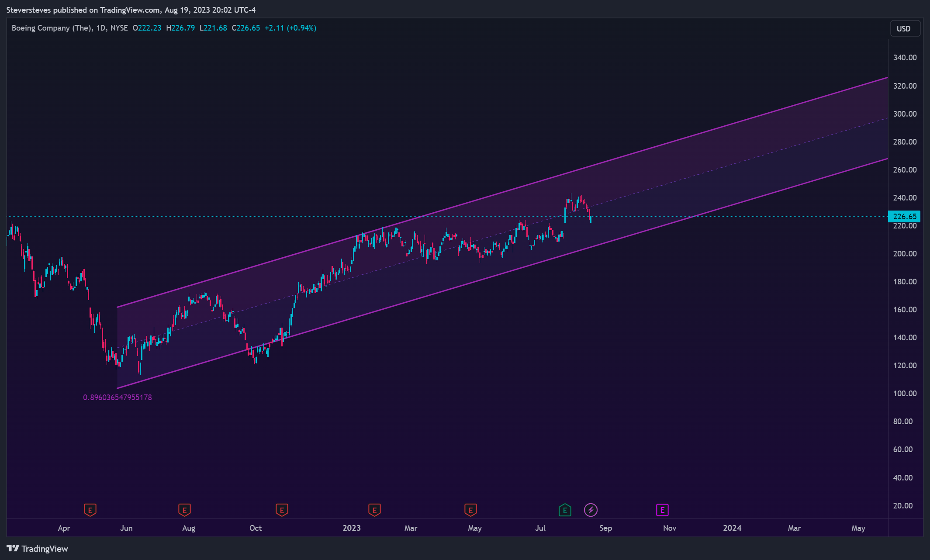930x560 pixels.
Task: Click the Boeing Company (The) symbol title
Action: pyautogui.click(x=52, y=28)
